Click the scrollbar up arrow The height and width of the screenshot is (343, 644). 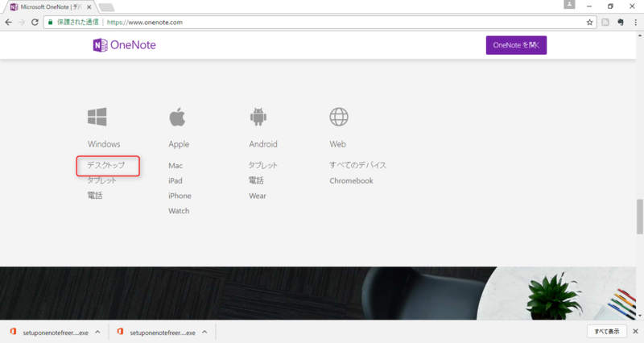640,35
